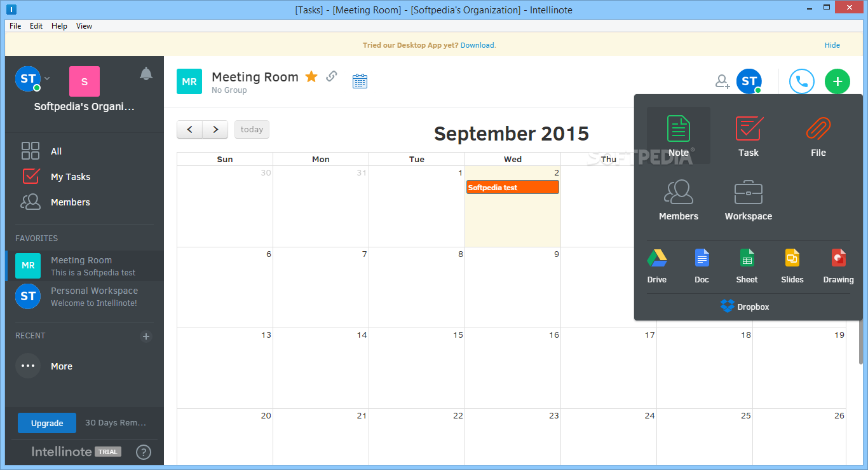This screenshot has width=868, height=470.
Task: Click the Intellinote logo in sidebar
Action: click(x=62, y=452)
